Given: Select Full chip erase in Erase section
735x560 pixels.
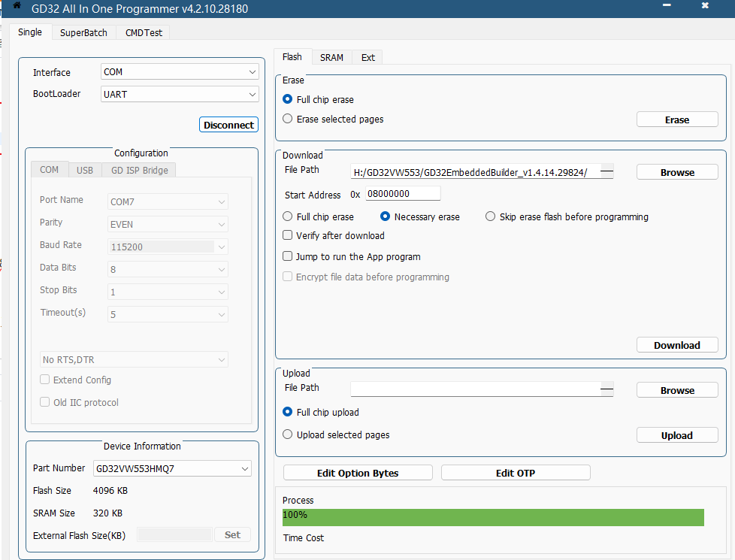Looking at the screenshot, I should click(288, 99).
